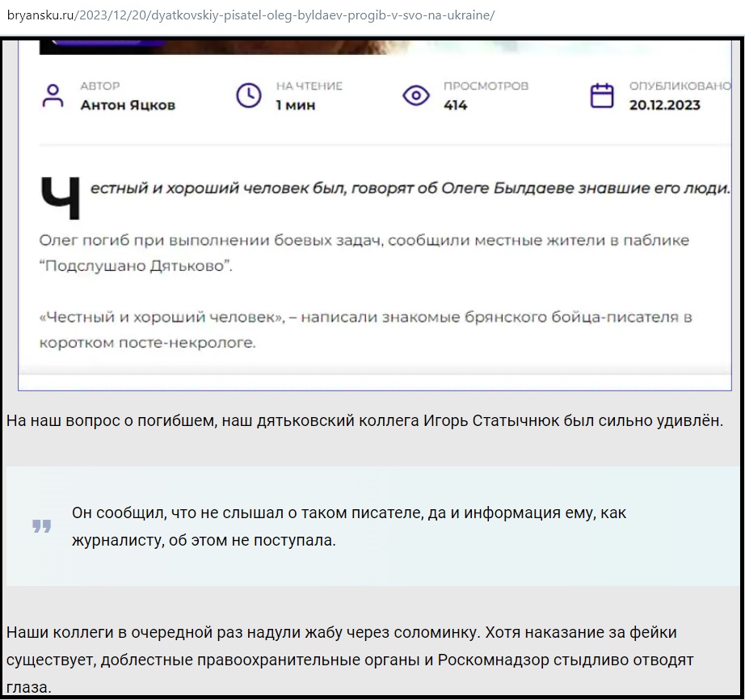Open author name Антон Яцков
The height and width of the screenshot is (700, 745).
[128, 105]
